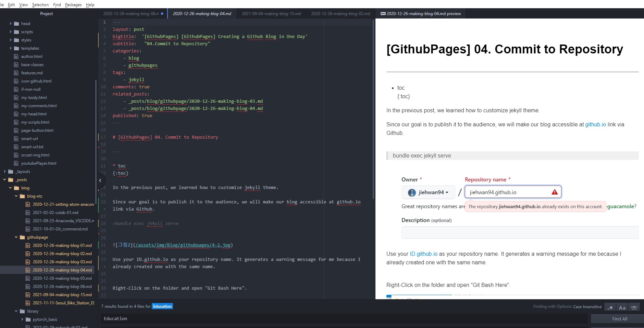Click icon-github.html file icon
This screenshot has width=644, height=328.
click(16, 81)
